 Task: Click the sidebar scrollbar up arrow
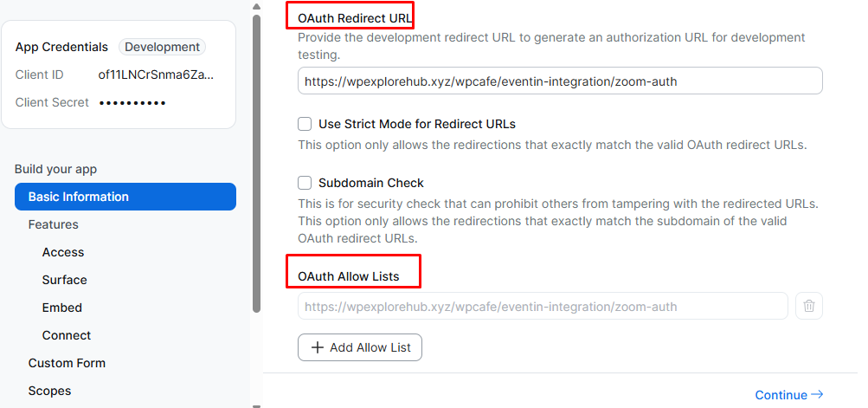[256, 6]
